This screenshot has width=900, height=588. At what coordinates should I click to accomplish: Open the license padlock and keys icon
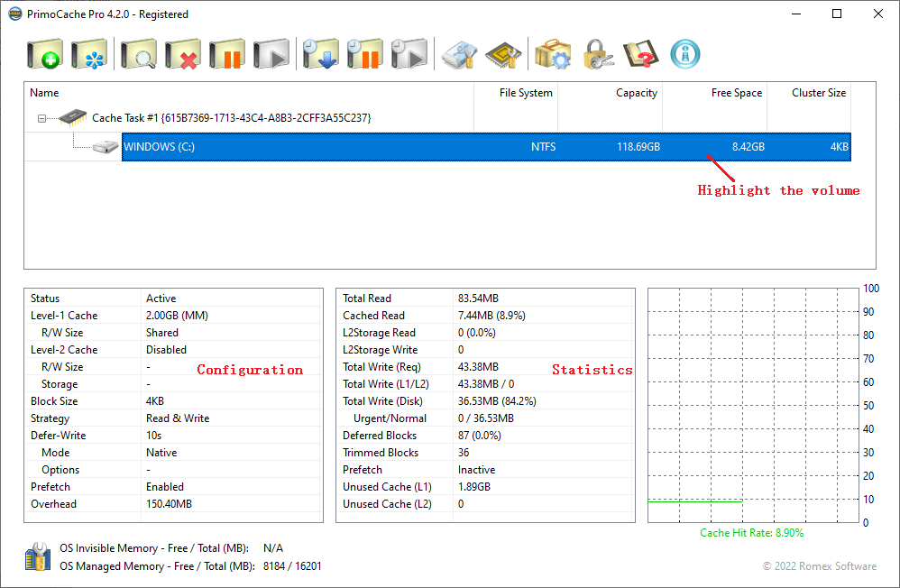[598, 54]
